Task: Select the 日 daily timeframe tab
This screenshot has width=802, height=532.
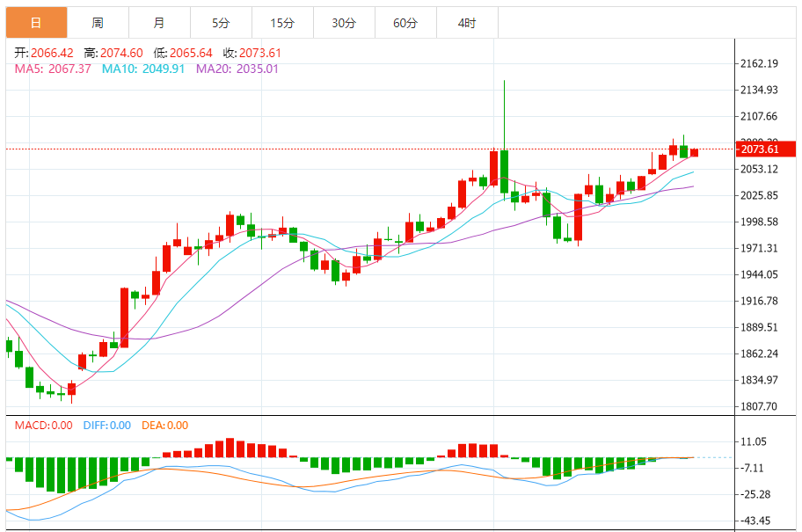Action: 36,23
